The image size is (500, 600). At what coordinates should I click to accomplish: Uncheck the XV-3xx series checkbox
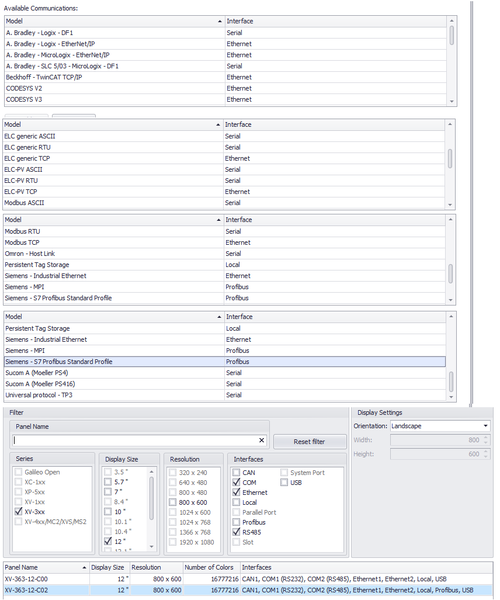[18, 512]
